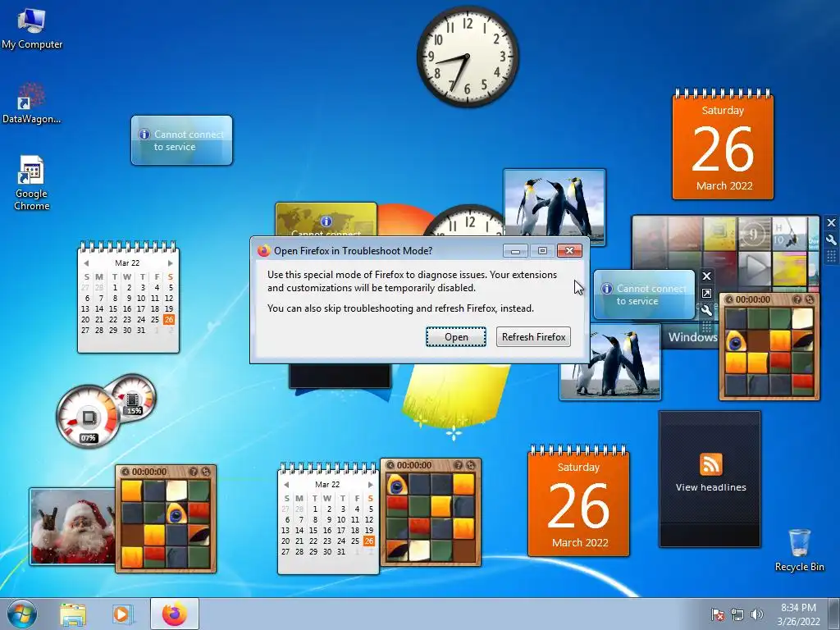Select date 8 in calendar beside bottom puzzle
Image resolution: width=840 pixels, height=630 pixels.
315,519
